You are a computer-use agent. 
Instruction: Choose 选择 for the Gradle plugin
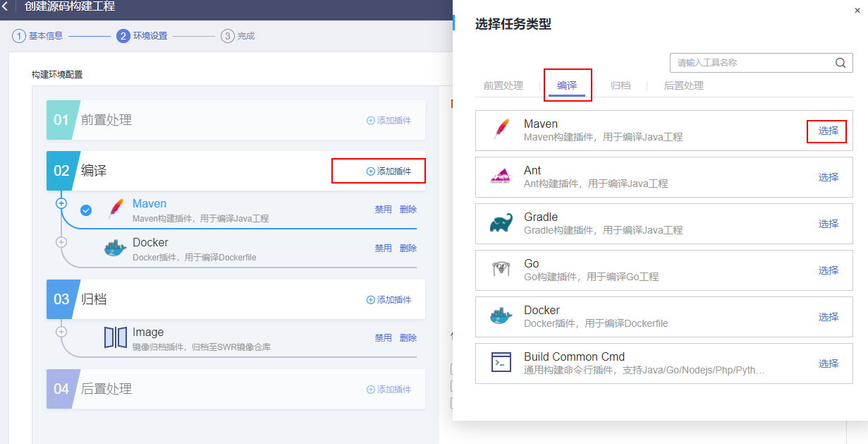(829, 224)
